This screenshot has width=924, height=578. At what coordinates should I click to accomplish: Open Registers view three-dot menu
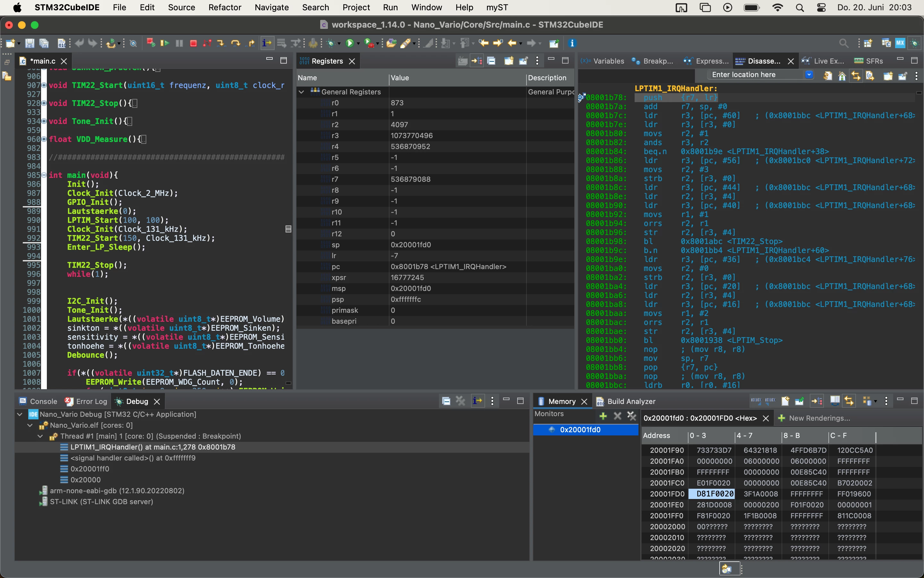[537, 61]
